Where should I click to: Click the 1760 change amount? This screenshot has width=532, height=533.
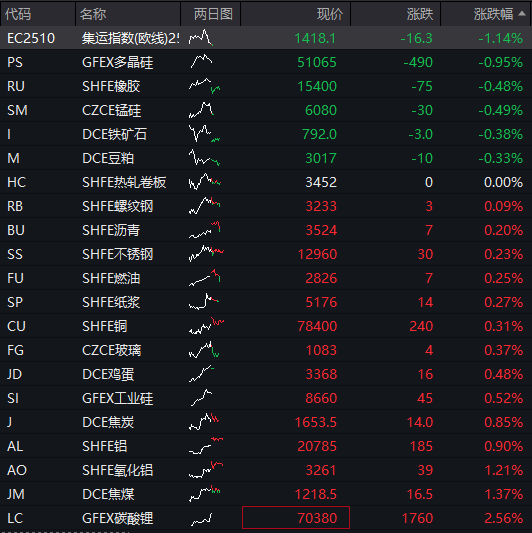417,518
